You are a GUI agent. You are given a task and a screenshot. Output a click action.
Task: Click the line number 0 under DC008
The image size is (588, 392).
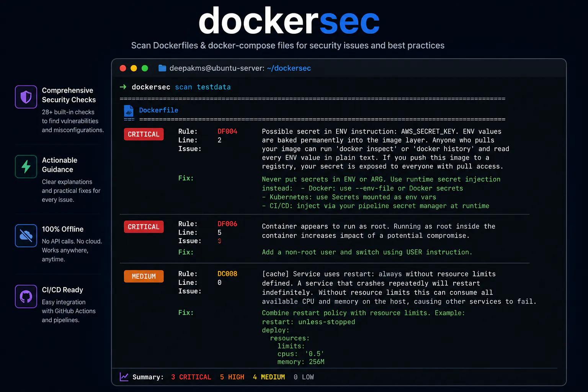click(219, 283)
